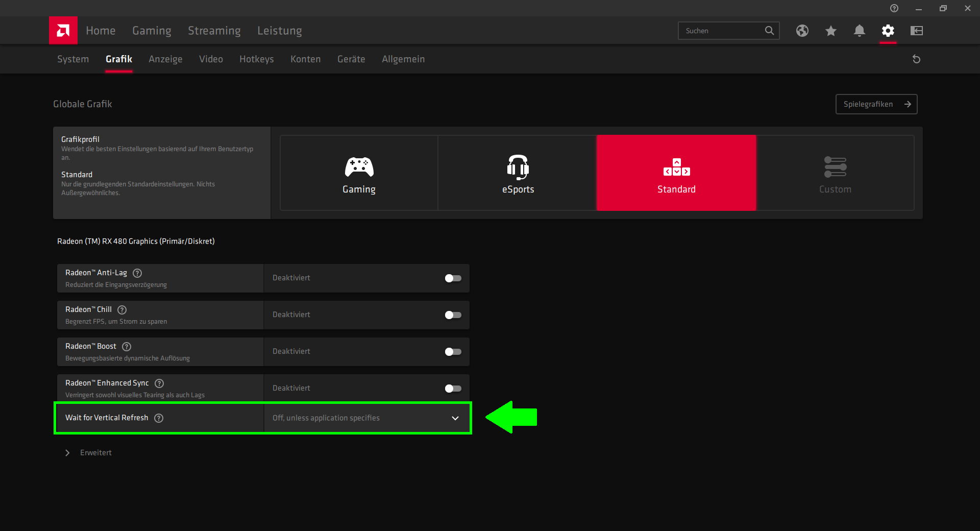Click the Spielegrafiken button

point(876,104)
